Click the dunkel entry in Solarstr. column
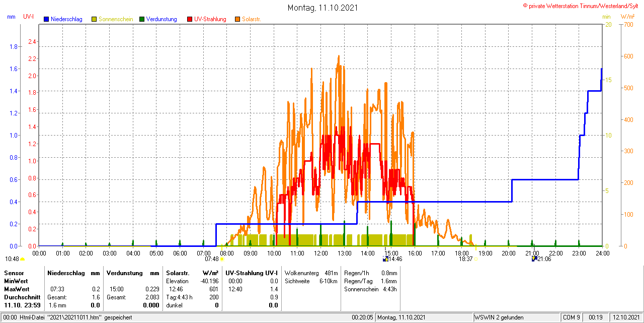Screen dimensions: 644x323 point(174,305)
